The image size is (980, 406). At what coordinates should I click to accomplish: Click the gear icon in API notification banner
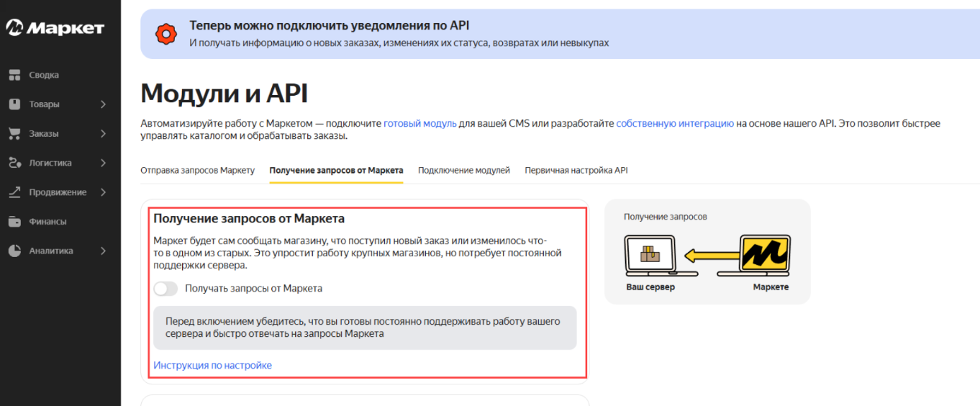166,34
